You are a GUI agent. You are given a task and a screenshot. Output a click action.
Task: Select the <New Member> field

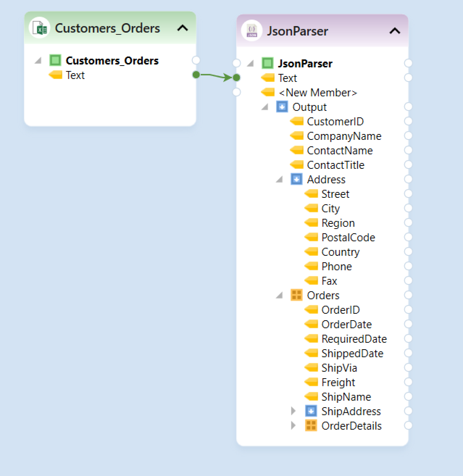(317, 93)
